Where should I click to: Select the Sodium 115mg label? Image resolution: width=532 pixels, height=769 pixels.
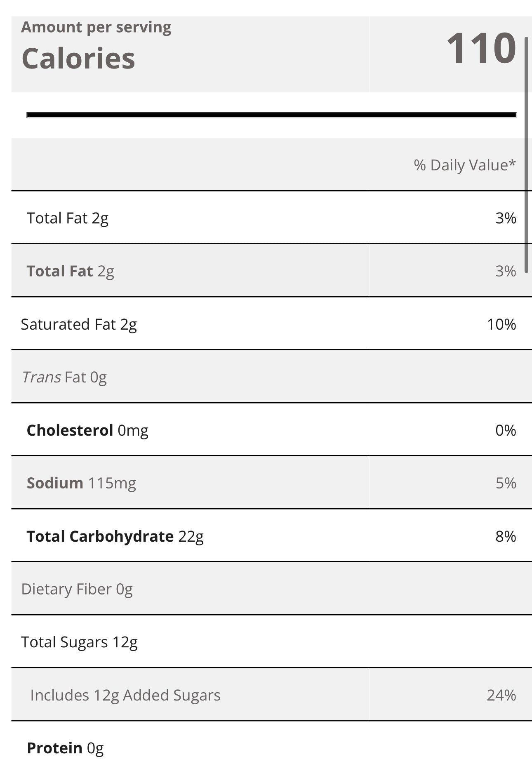pyautogui.click(x=81, y=483)
